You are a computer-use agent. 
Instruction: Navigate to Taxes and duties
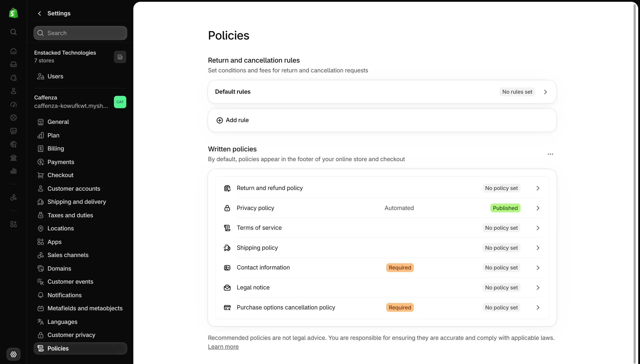coord(80,215)
